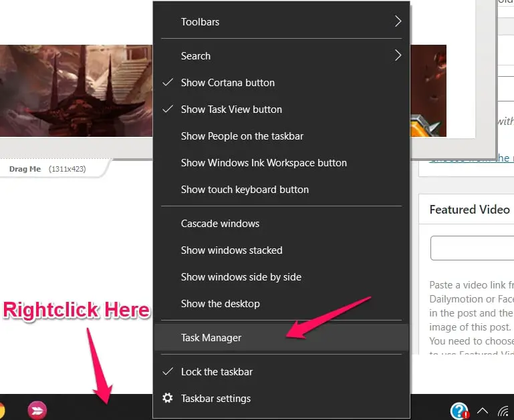Viewport: 514px width, 420px height.
Task: Click Show the desktop
Action: pyautogui.click(x=281, y=304)
